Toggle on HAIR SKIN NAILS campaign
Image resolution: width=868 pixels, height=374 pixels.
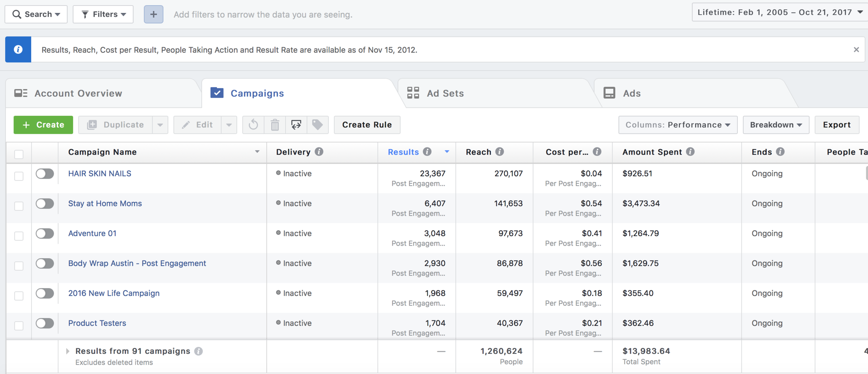click(x=45, y=173)
